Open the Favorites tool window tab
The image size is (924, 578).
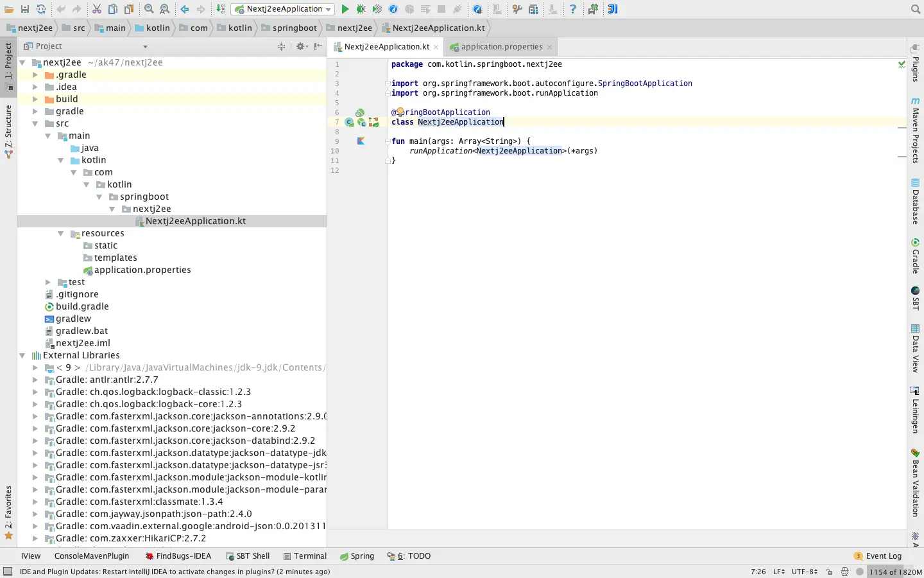[x=8, y=512]
